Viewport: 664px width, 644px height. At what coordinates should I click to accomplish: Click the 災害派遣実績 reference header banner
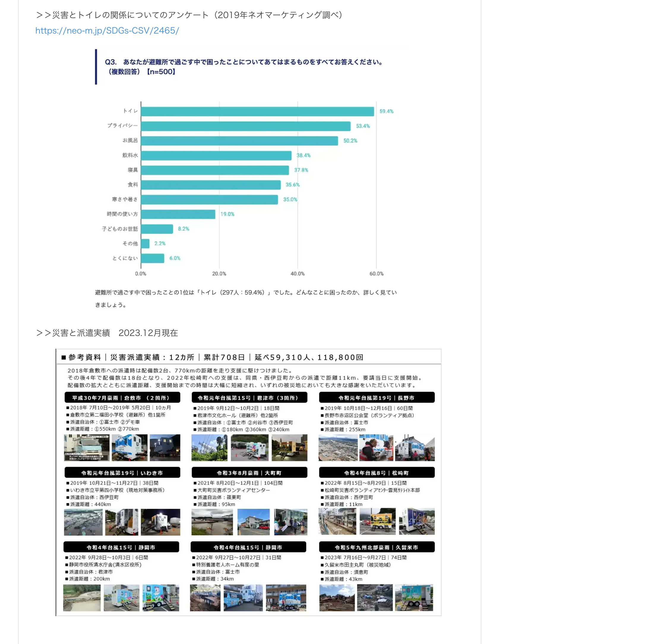tap(212, 357)
